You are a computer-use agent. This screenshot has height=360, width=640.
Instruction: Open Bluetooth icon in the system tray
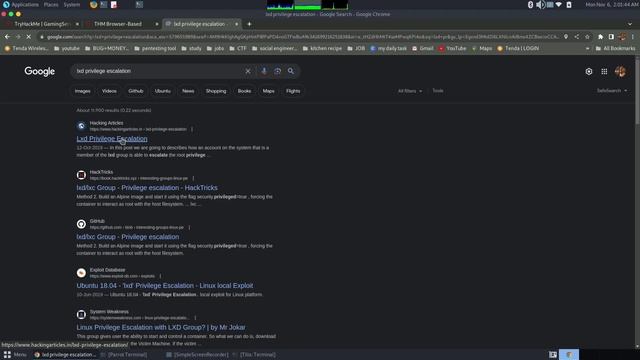tap(530, 5)
